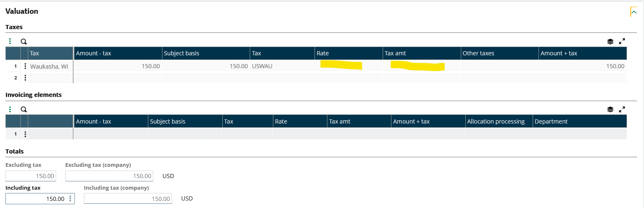Click search icon in Taxes grid

24,41
